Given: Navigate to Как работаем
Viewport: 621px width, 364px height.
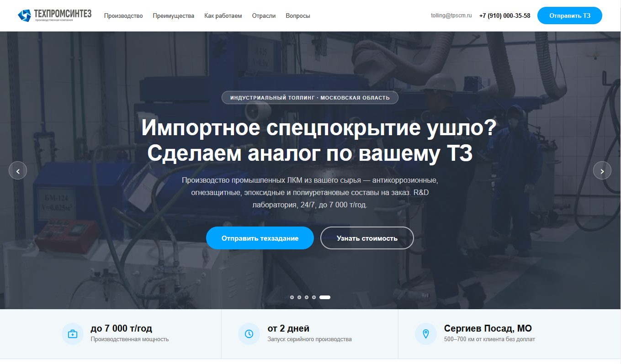Looking at the screenshot, I should (223, 16).
